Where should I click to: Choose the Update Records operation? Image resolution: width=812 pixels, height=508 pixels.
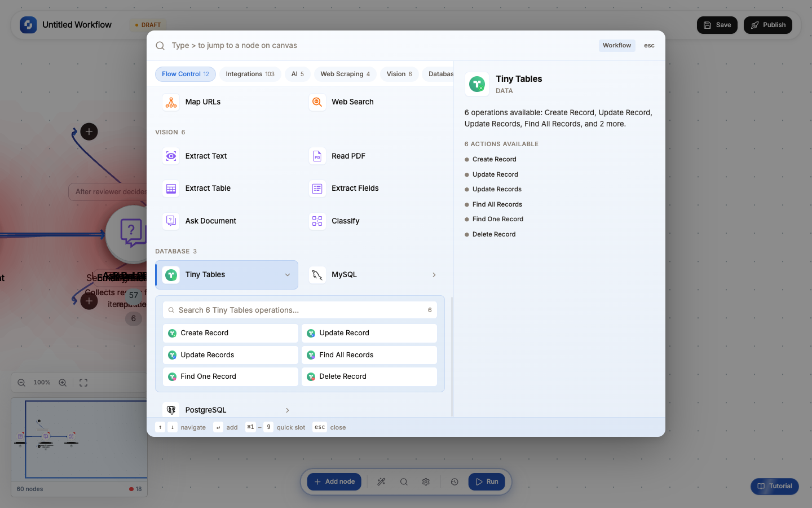[231, 355]
